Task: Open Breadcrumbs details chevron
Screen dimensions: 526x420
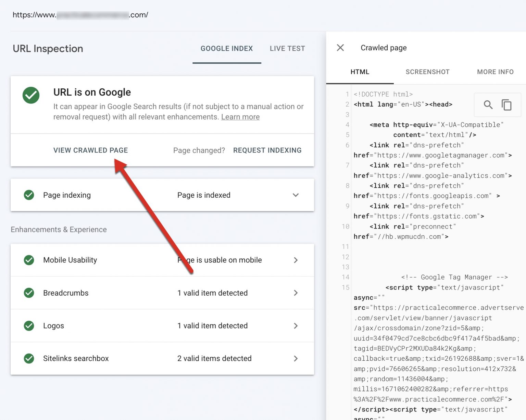Action: click(296, 293)
